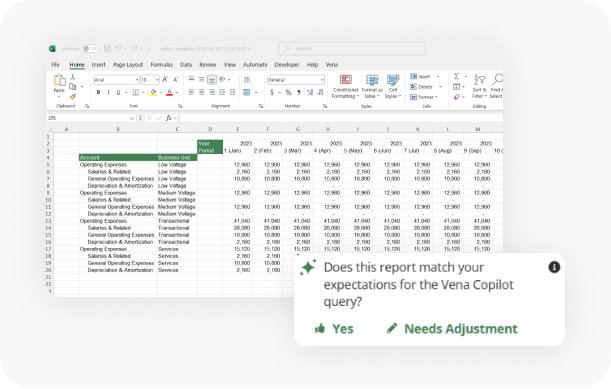Click the Redo arrow icon
Screen dimensions: 611x389
pos(134,48)
